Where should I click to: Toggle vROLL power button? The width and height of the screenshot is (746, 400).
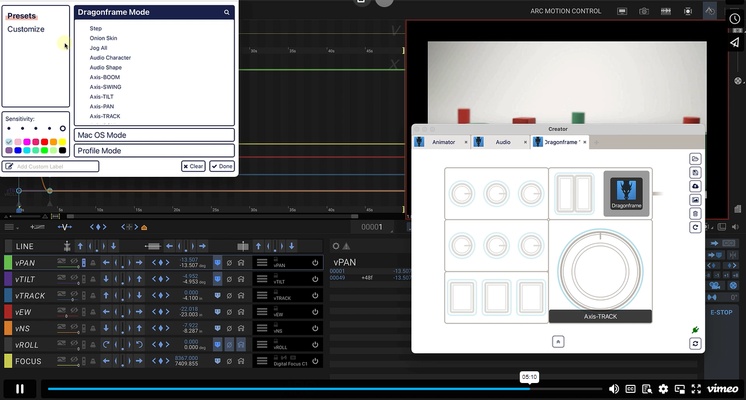tap(315, 344)
